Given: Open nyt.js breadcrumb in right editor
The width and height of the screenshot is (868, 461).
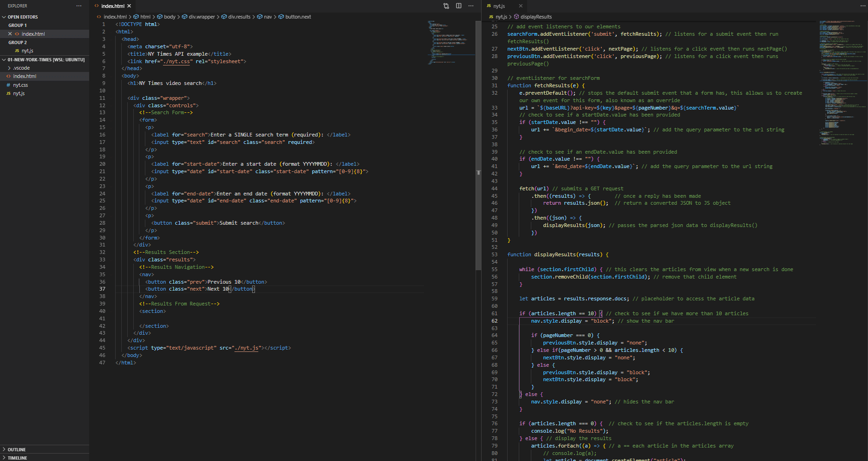Looking at the screenshot, I should (501, 17).
